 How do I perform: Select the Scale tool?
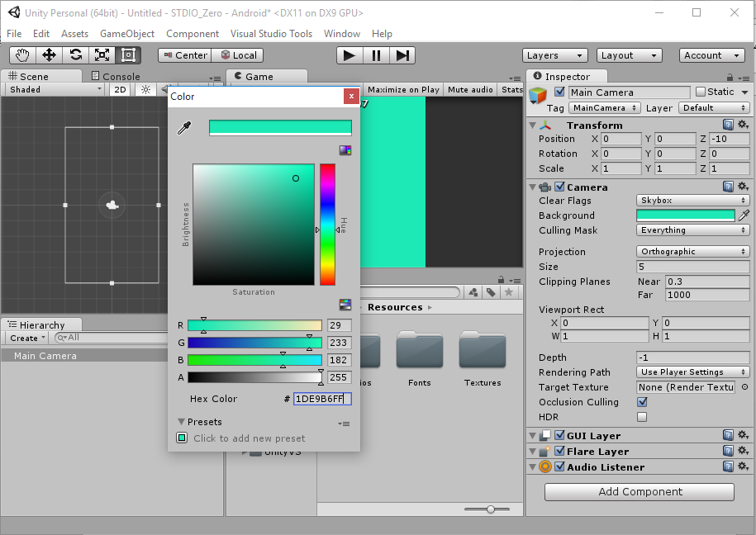tap(102, 55)
